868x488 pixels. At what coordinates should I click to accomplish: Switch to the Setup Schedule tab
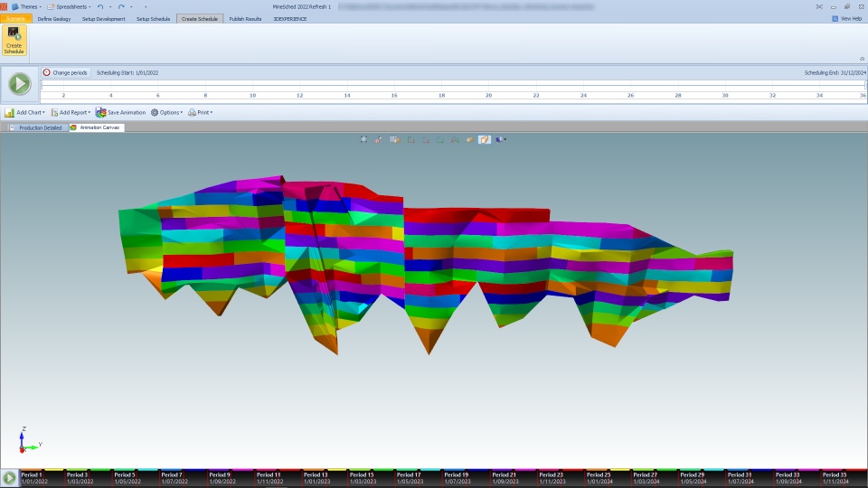click(153, 19)
